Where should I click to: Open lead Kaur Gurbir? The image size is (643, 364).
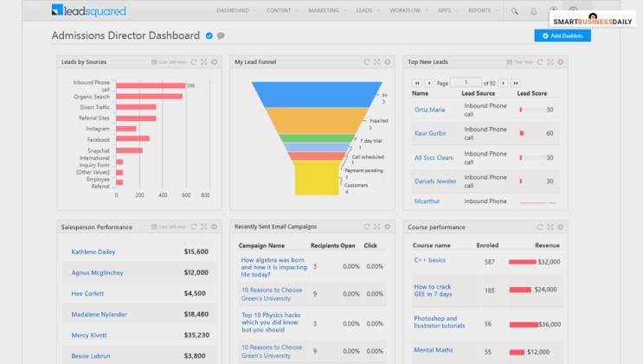tap(430, 133)
